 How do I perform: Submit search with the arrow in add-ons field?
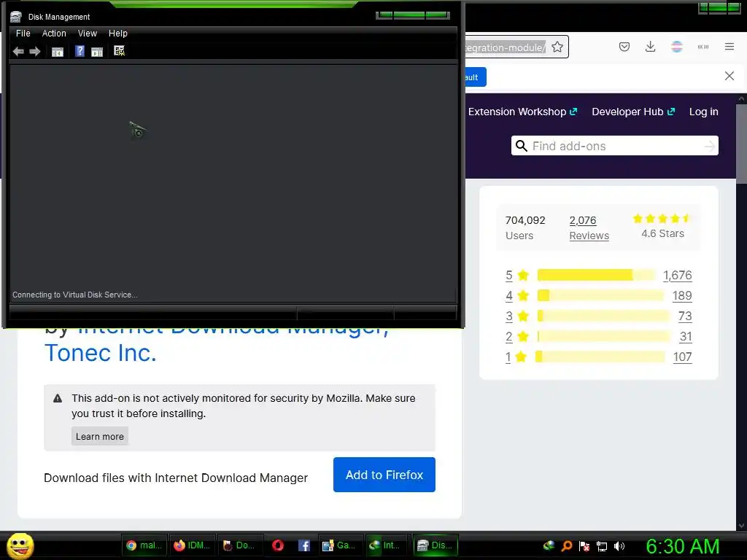(x=709, y=146)
